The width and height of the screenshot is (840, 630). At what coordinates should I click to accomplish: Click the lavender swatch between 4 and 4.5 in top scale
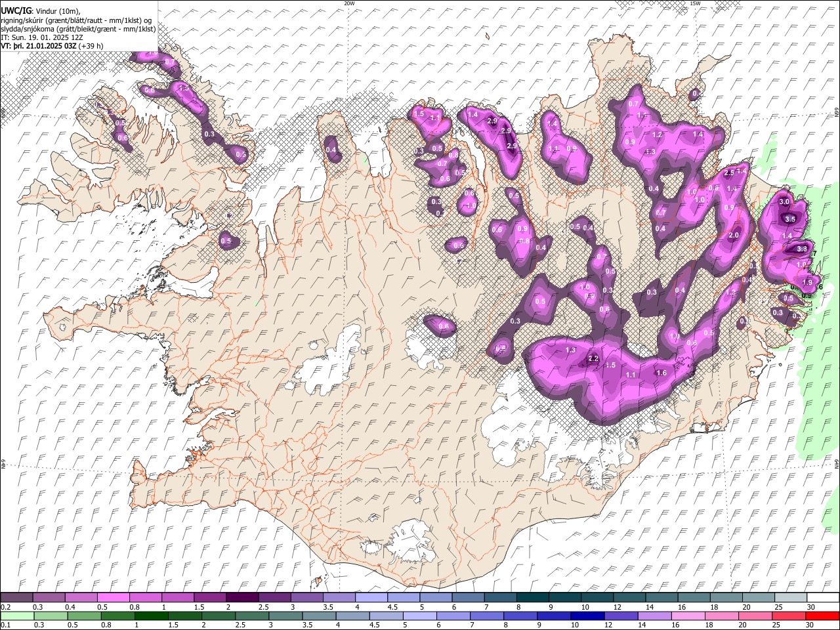pyautogui.click(x=371, y=597)
